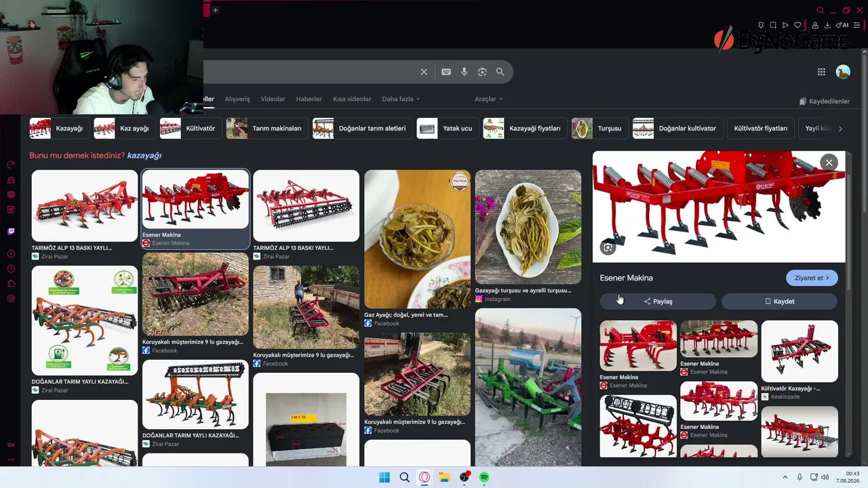The height and width of the screenshot is (488, 868).
Task: Open Windows Search on the taskbar
Action: click(x=405, y=477)
